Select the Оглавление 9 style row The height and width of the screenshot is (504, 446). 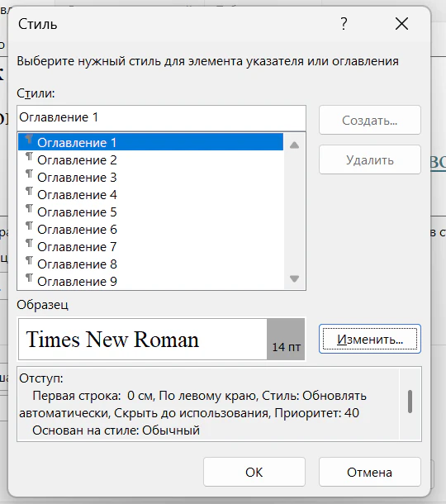[150, 281]
